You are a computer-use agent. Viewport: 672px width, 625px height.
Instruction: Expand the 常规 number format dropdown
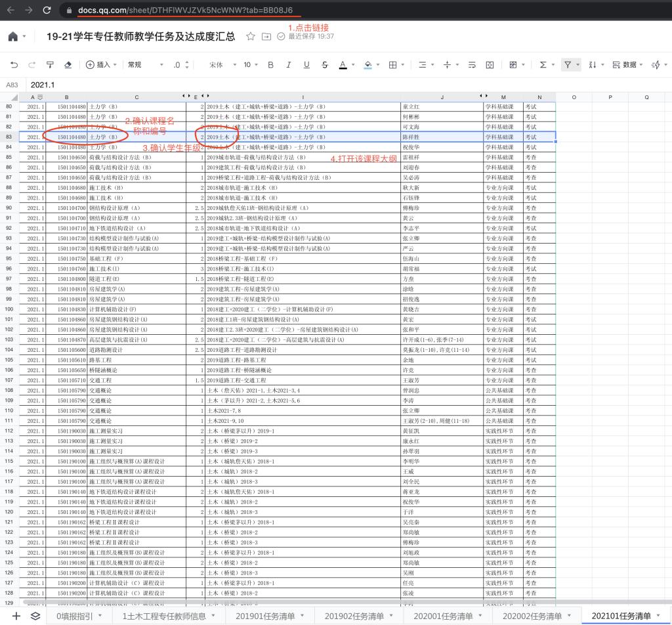(146, 64)
